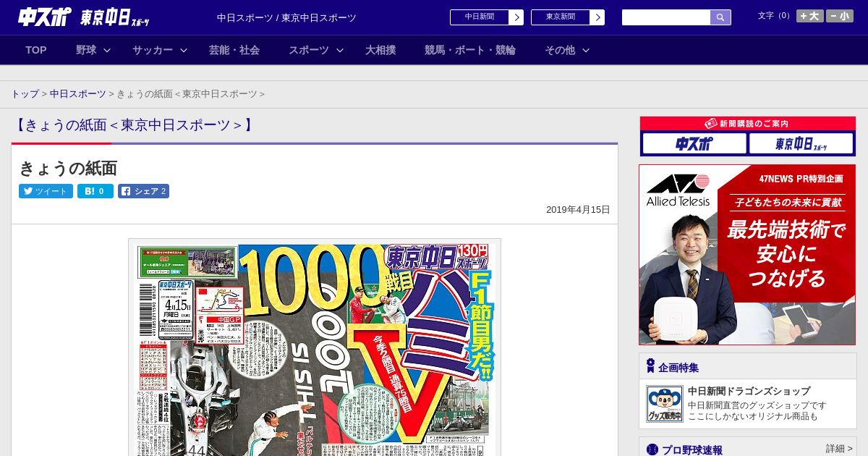The width and height of the screenshot is (868, 456).
Task: Open the スポーツ menu
Action: (309, 50)
